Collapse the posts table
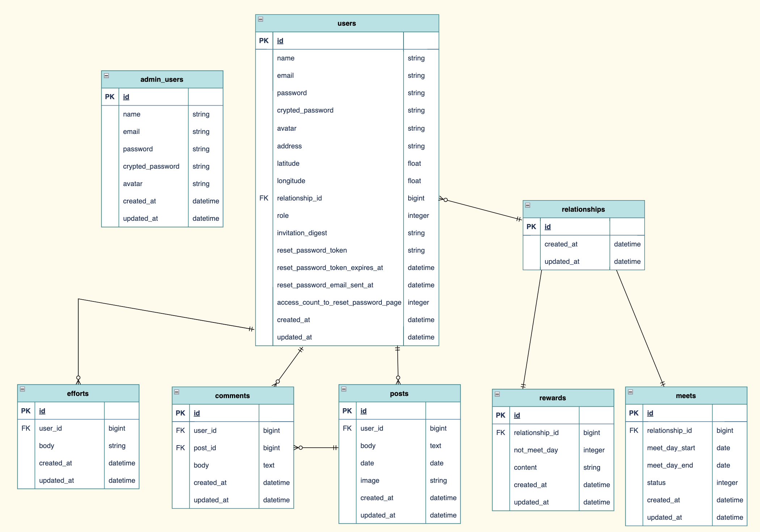The height and width of the screenshot is (532, 760). pyautogui.click(x=344, y=389)
